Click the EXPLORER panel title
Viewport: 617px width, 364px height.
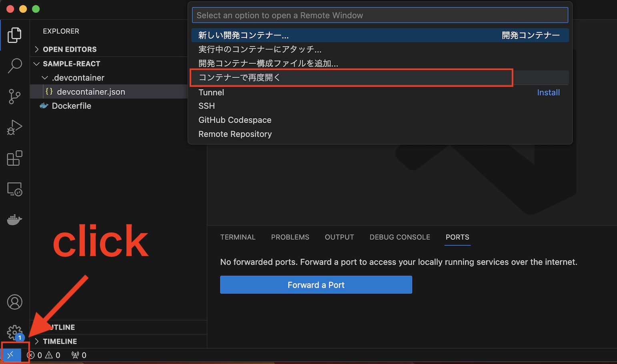click(61, 31)
